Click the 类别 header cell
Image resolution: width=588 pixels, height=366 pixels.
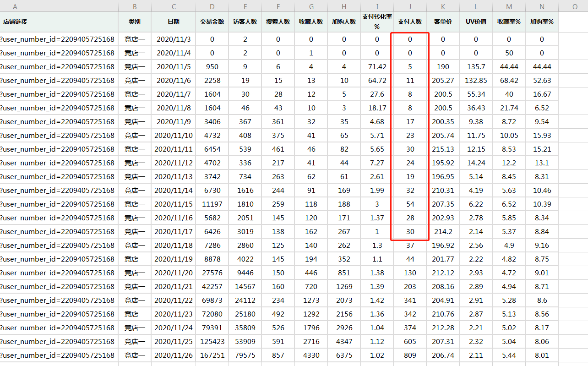click(x=135, y=22)
